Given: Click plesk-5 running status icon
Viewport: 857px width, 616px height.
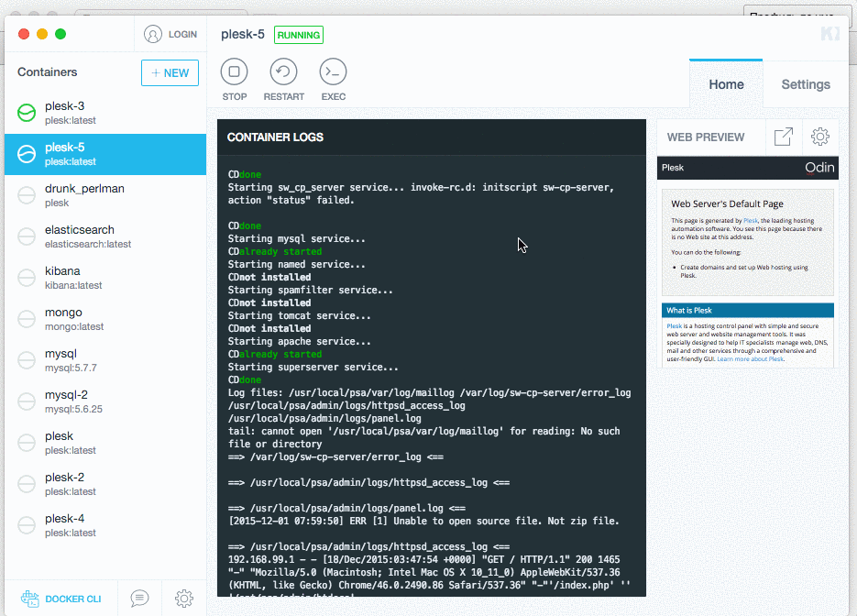Looking at the screenshot, I should pyautogui.click(x=27, y=154).
